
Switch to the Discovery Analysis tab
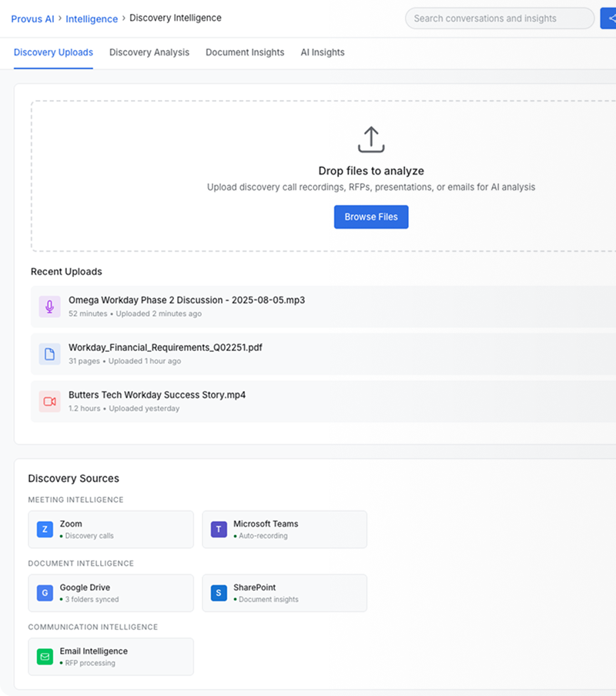point(149,52)
